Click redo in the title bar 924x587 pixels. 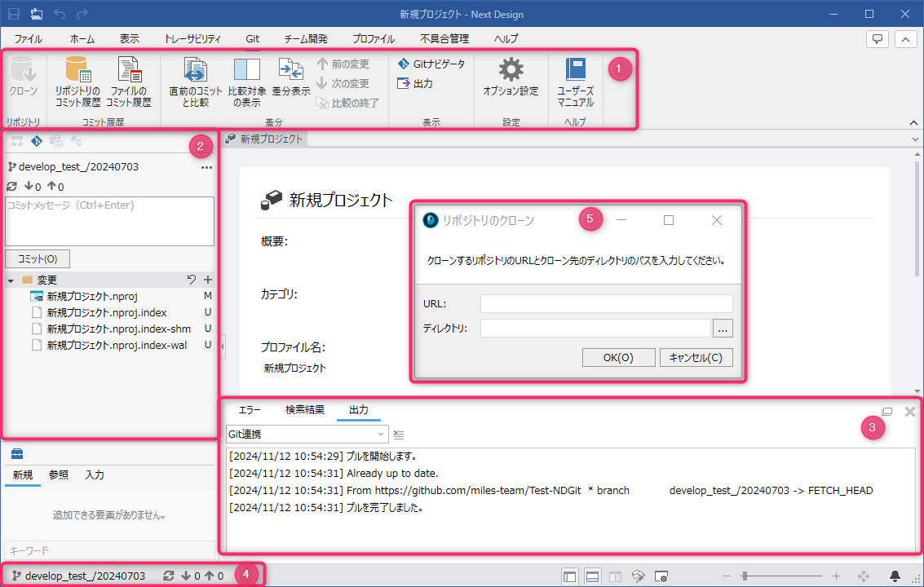coord(82,14)
